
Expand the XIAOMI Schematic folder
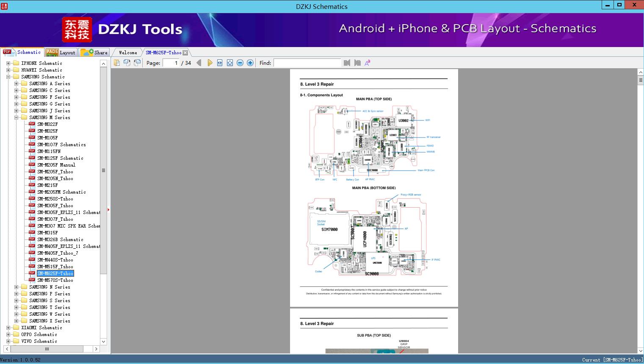pos(8,328)
